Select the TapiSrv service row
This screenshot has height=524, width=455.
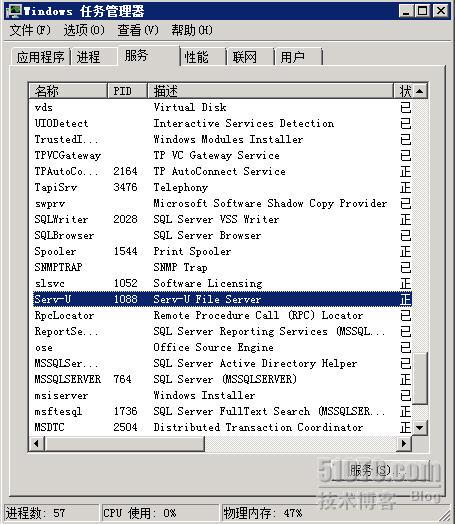pyautogui.click(x=220, y=187)
